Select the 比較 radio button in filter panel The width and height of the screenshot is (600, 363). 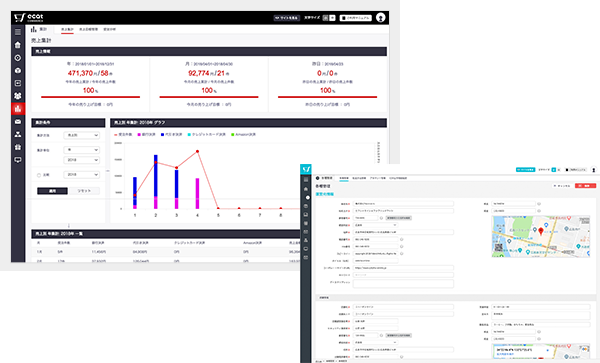coord(39,175)
